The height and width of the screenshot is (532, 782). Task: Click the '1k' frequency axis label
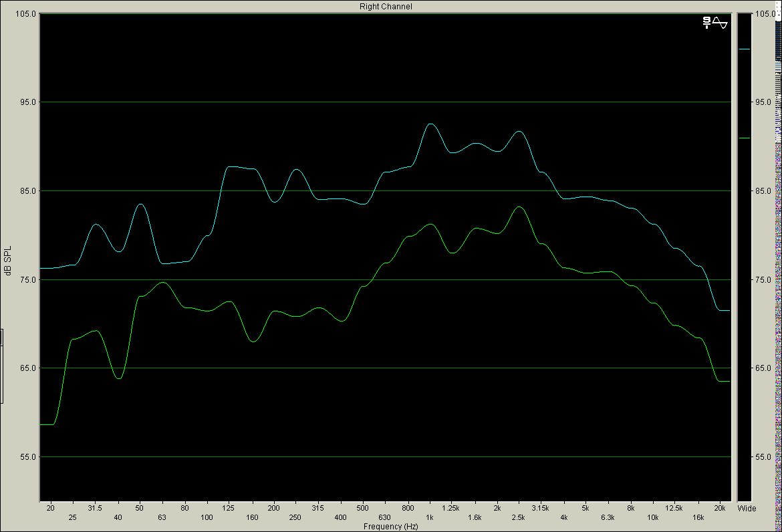[x=429, y=517]
